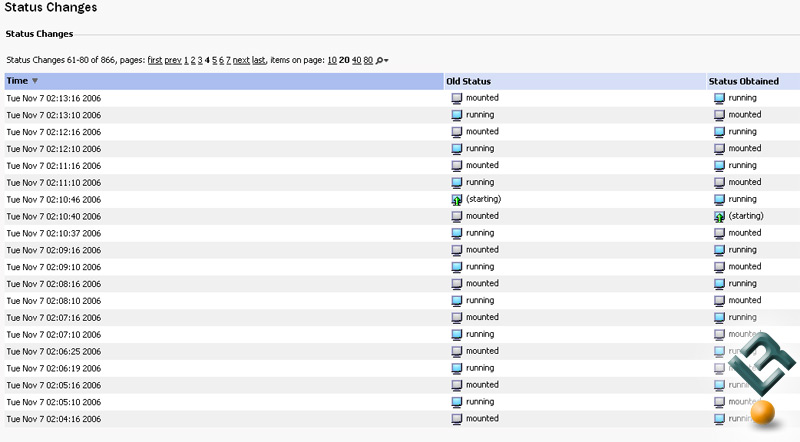Click running icon in 02:12:16 Status Obtained
The height and width of the screenshot is (442, 800).
[x=719, y=132]
